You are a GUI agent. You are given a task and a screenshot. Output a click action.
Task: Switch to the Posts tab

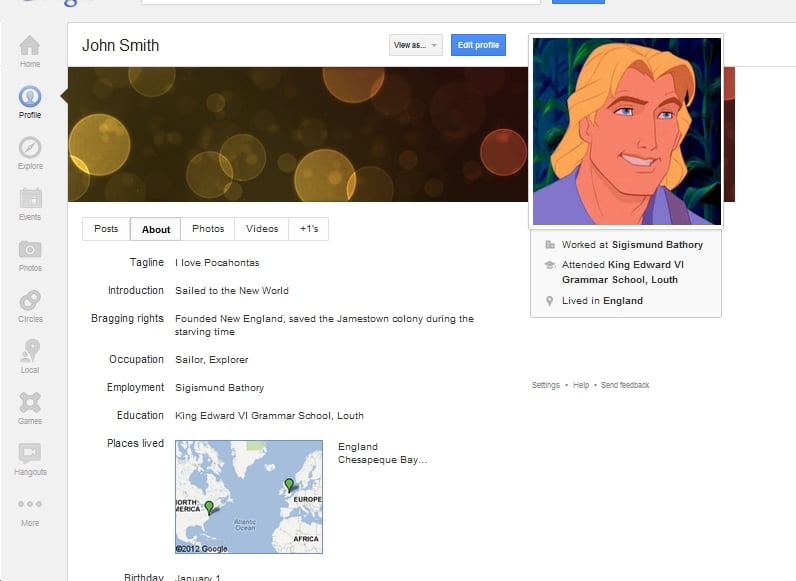pos(106,229)
